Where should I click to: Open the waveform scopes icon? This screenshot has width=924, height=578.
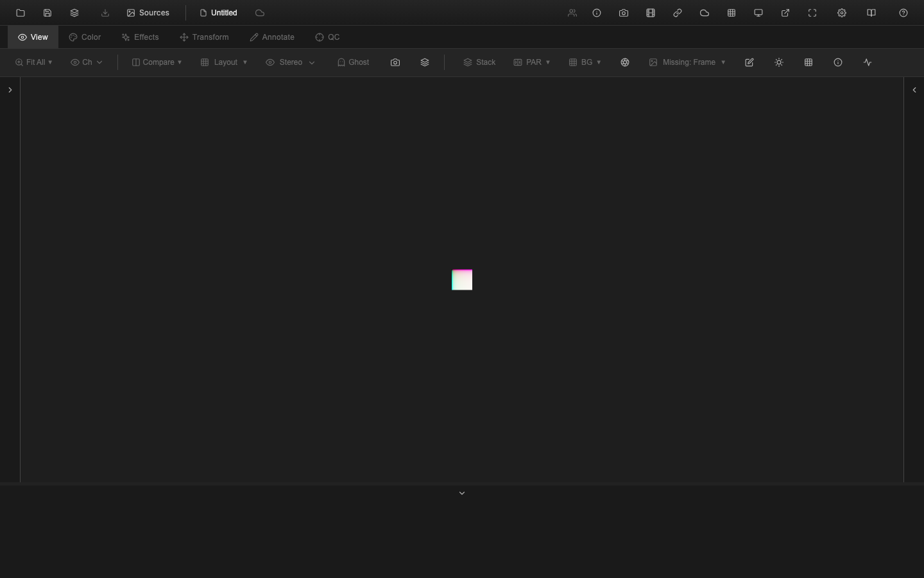pyautogui.click(x=868, y=62)
